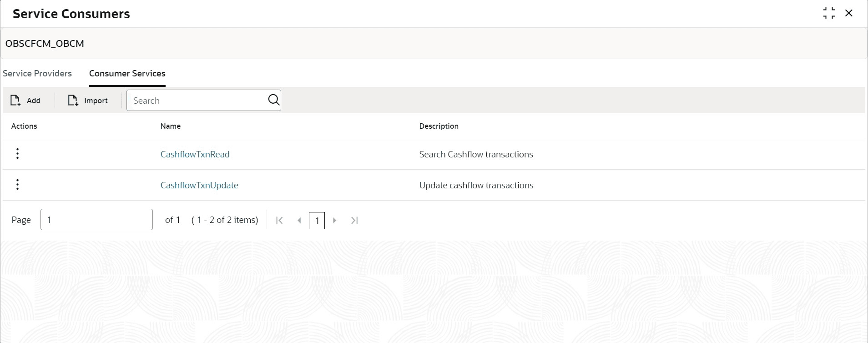This screenshot has width=868, height=343.
Task: Click the Description column header
Action: coord(439,126)
